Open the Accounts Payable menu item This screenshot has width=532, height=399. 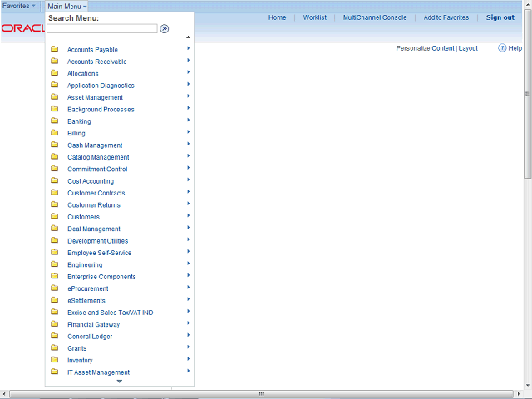[92, 50]
